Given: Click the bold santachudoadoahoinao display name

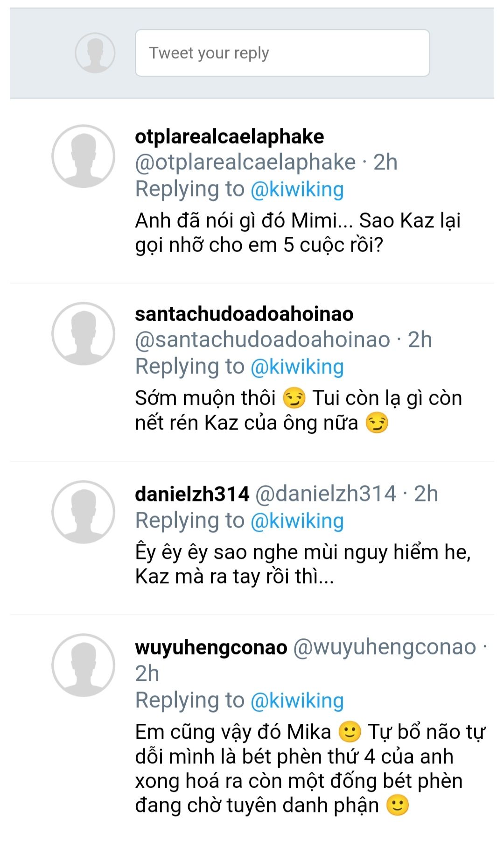Looking at the screenshot, I should click(244, 314).
